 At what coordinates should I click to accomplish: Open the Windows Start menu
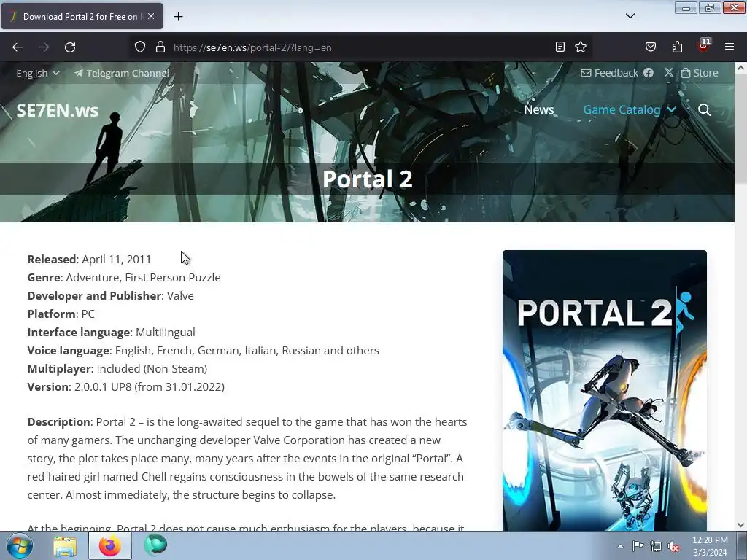click(x=20, y=545)
